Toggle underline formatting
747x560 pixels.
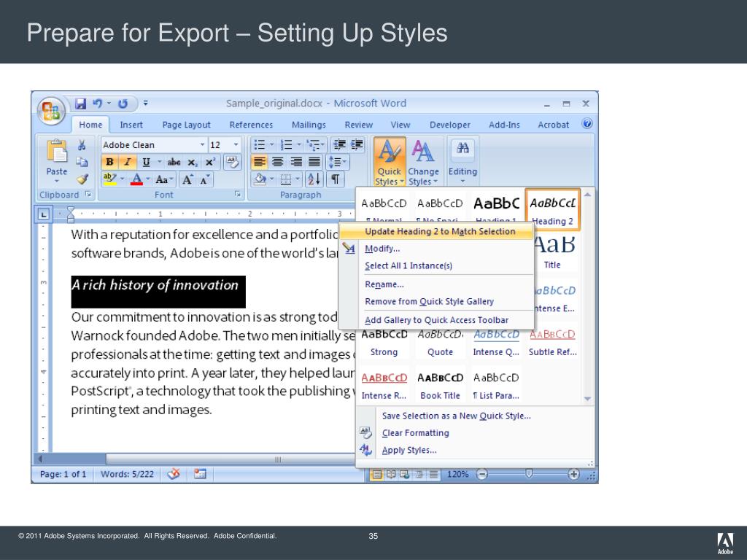coord(146,163)
